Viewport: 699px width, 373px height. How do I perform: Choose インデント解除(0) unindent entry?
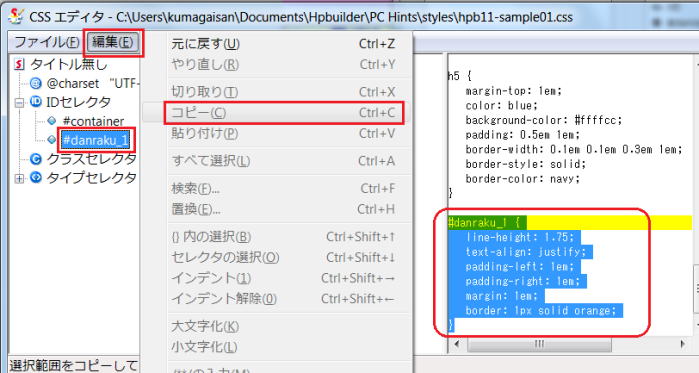[x=283, y=299]
